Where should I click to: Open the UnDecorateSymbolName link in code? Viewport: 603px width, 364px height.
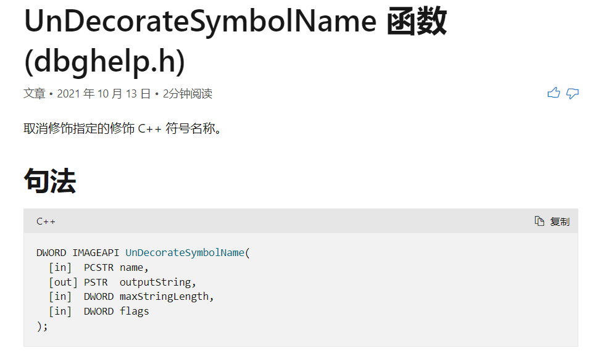click(185, 253)
